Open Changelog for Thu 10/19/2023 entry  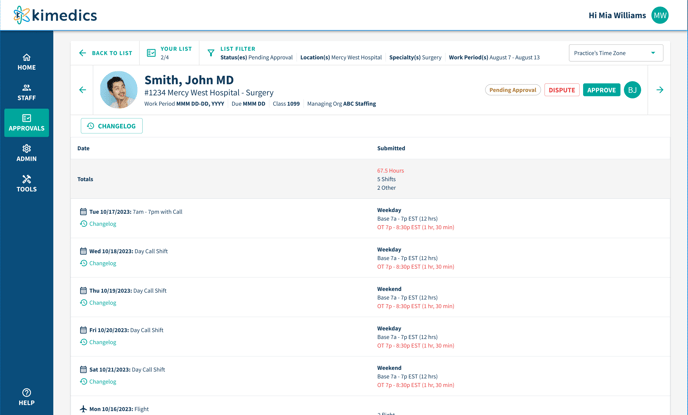[x=102, y=303]
